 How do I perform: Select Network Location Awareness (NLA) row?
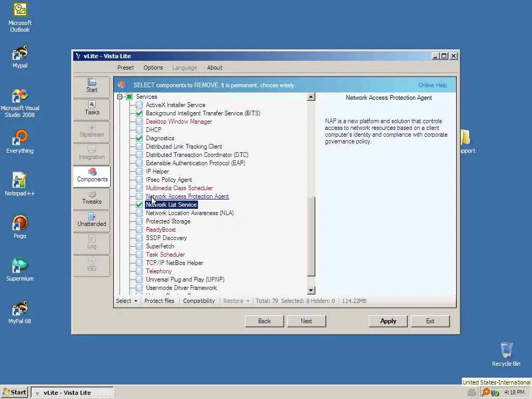pos(190,213)
